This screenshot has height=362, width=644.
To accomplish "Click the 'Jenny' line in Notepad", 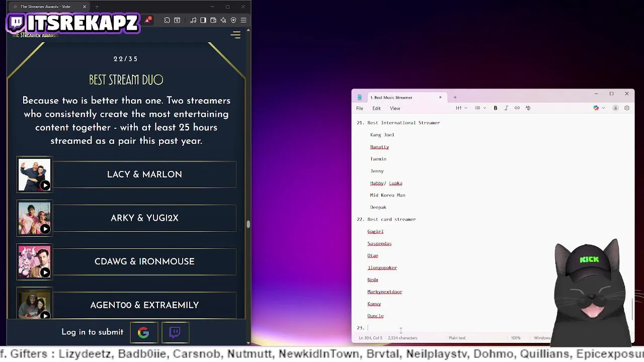I will point(377,171).
